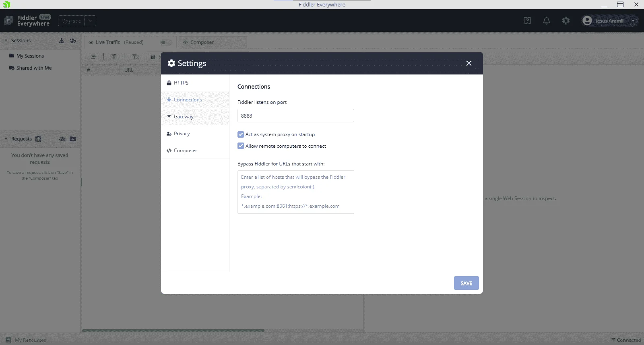Collapse the Sessions panel arrow

click(6, 41)
